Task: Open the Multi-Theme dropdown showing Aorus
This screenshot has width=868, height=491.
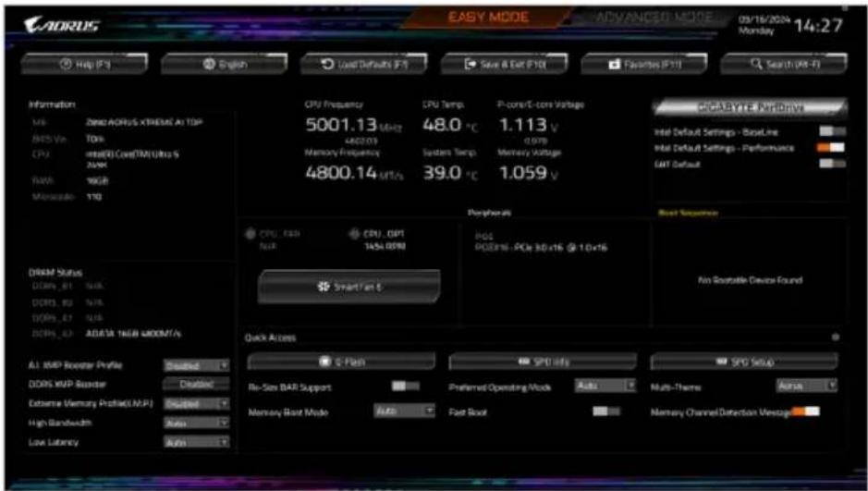Action: point(807,386)
